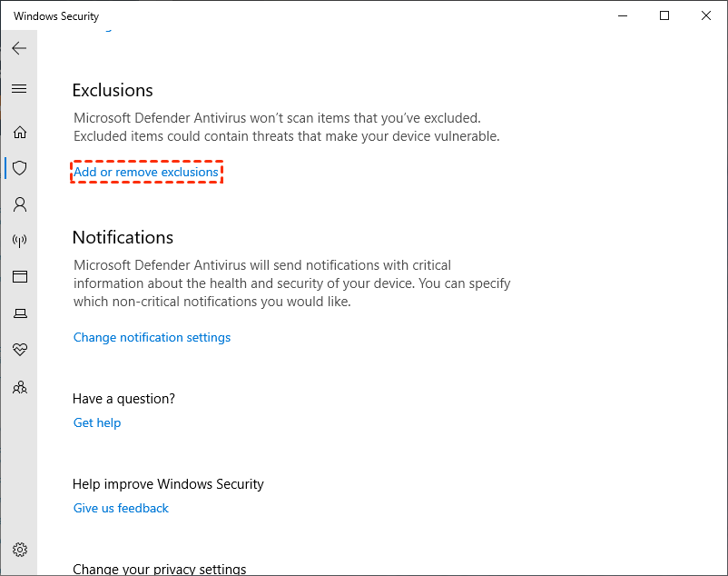The width and height of the screenshot is (728, 576).
Task: Click the Get help link
Action: [97, 422]
